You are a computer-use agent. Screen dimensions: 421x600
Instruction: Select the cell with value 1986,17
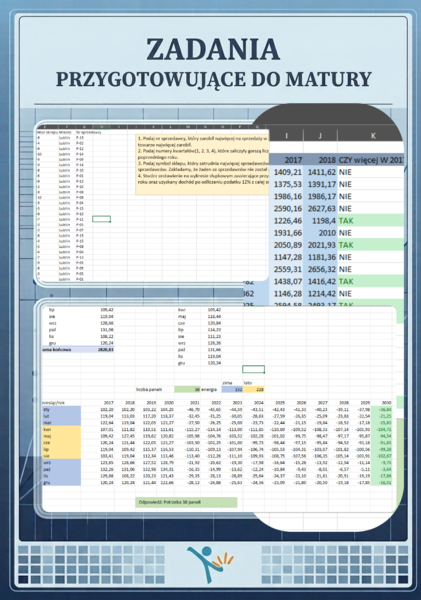[x=320, y=197]
